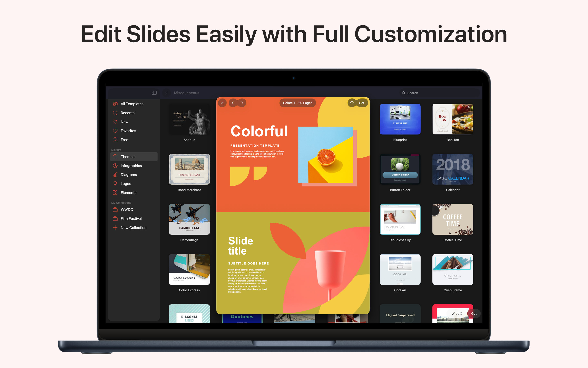Click the Bond Merchant caption text
The height and width of the screenshot is (368, 588).
(189, 190)
